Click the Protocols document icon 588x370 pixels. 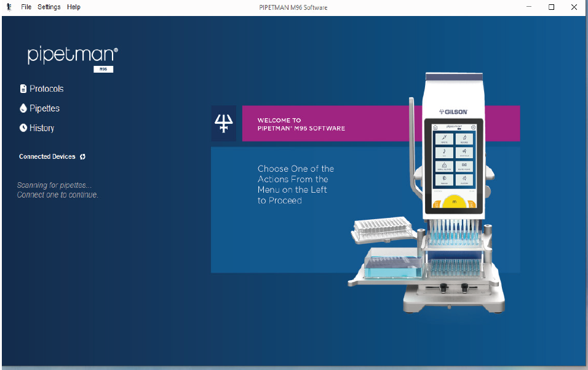click(x=23, y=89)
